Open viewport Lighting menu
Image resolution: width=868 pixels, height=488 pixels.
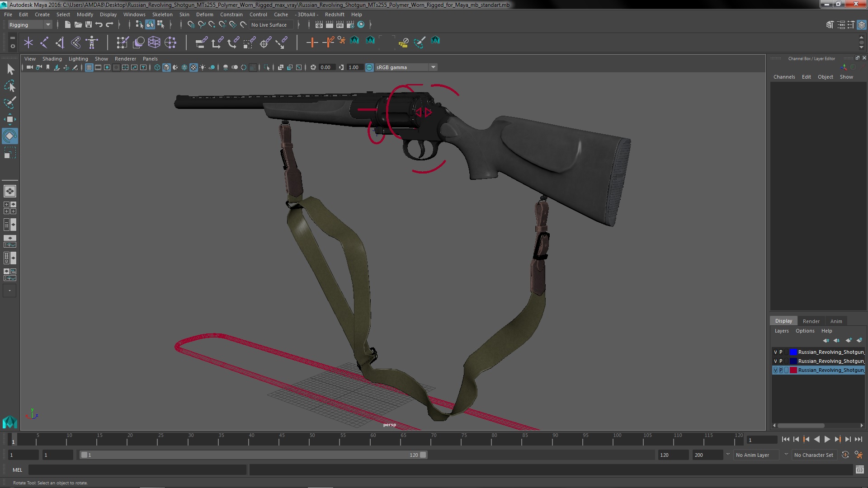pos(78,59)
